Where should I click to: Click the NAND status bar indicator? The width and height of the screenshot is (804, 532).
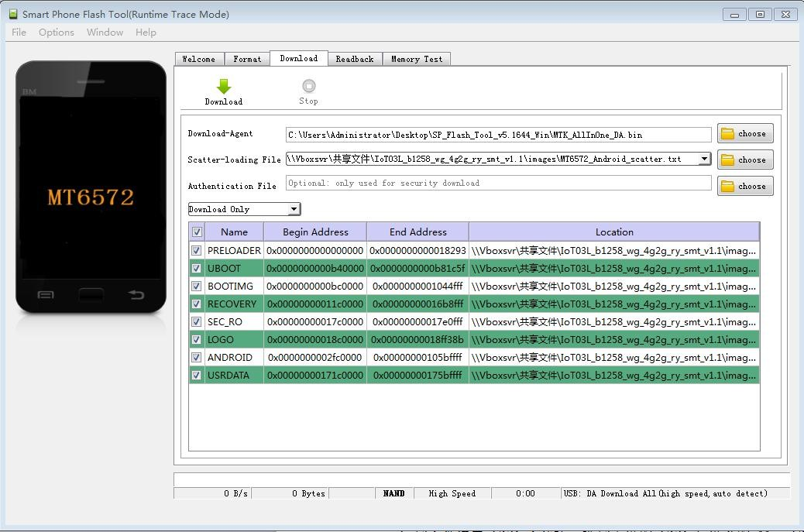[x=393, y=493]
